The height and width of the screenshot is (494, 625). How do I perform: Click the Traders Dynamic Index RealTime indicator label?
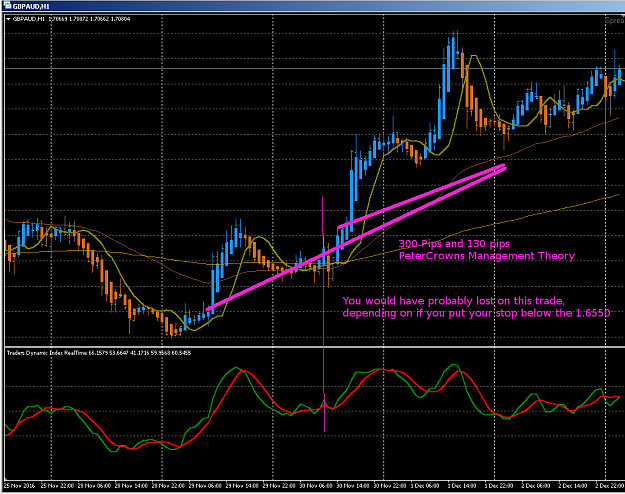coord(99,353)
